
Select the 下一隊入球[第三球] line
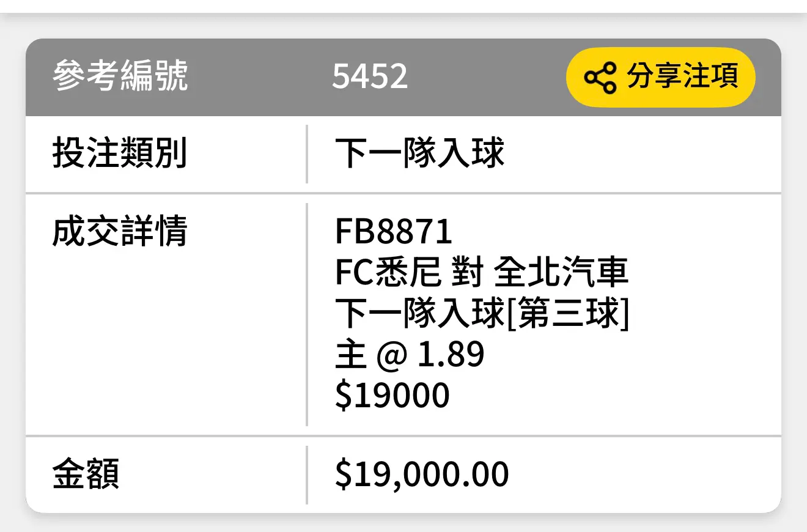click(482, 314)
